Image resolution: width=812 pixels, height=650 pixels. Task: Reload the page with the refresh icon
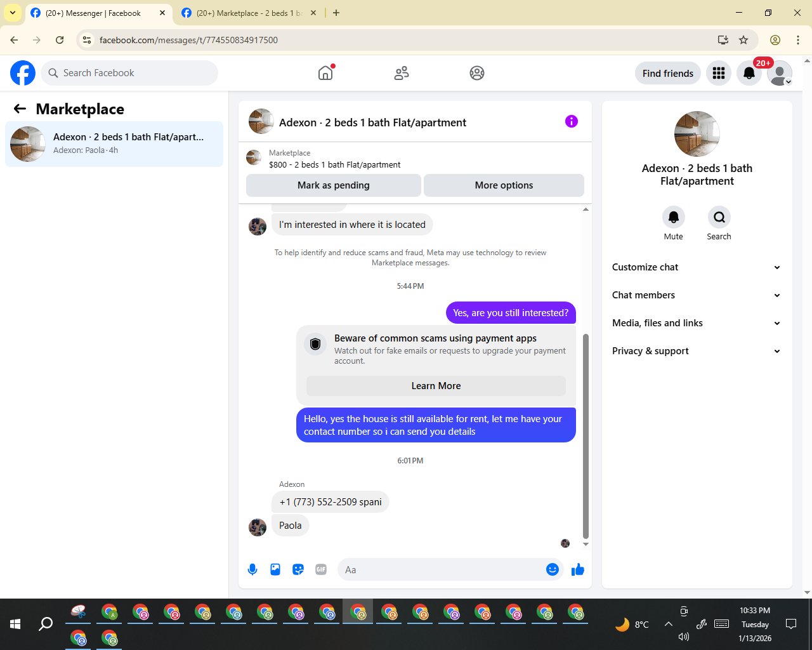tap(60, 40)
